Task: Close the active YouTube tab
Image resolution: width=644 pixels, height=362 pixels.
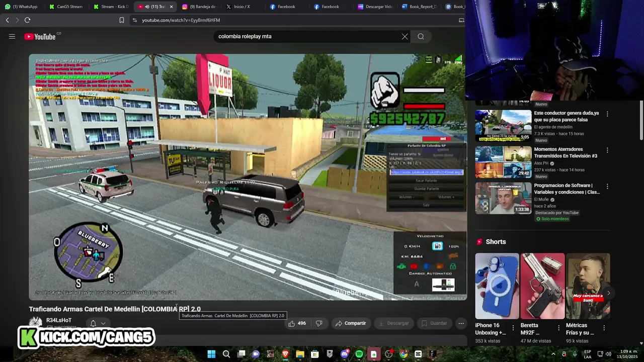Action: click(171, 7)
